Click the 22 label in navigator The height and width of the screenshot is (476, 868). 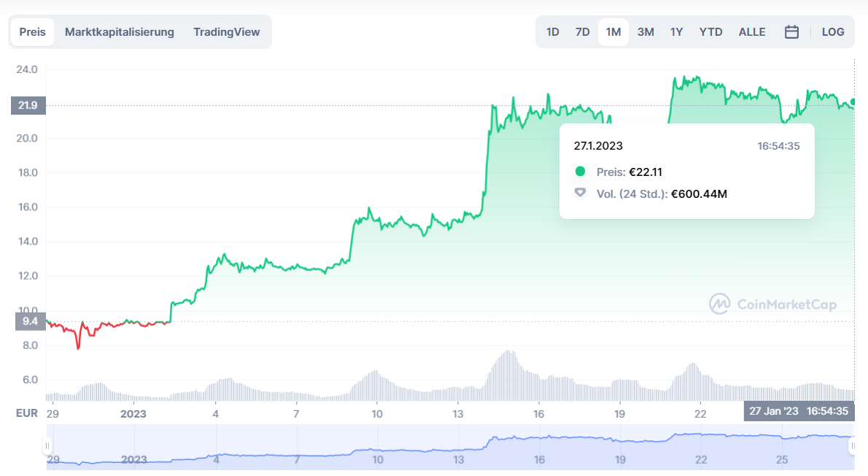pos(701,460)
